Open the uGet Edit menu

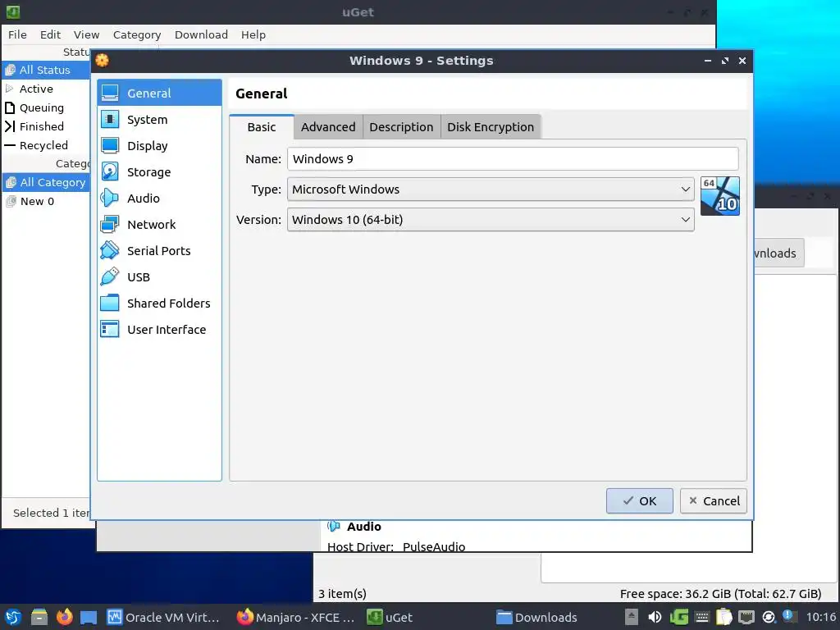(50, 34)
